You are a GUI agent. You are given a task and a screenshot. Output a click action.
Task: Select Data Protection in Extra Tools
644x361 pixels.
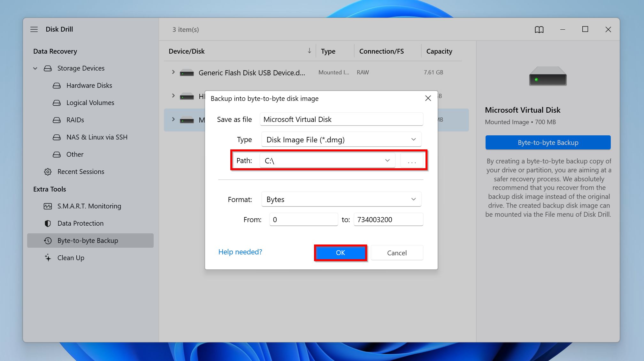click(x=80, y=223)
